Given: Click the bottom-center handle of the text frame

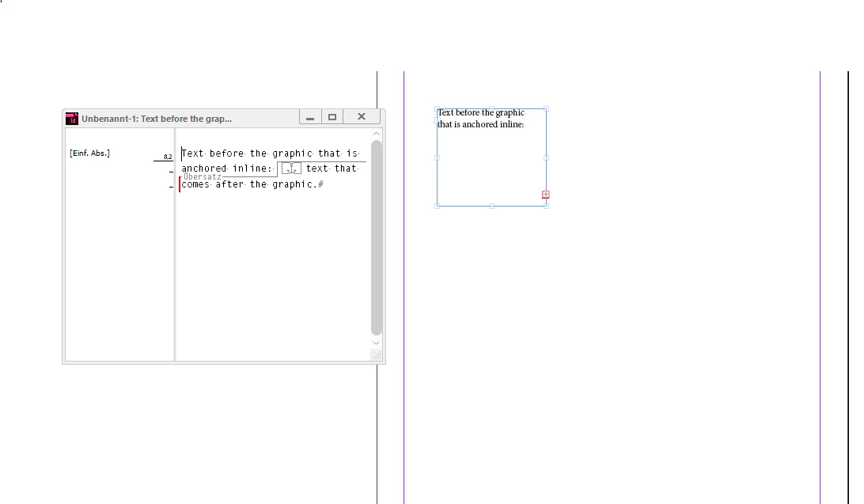Looking at the screenshot, I should coord(491,206).
